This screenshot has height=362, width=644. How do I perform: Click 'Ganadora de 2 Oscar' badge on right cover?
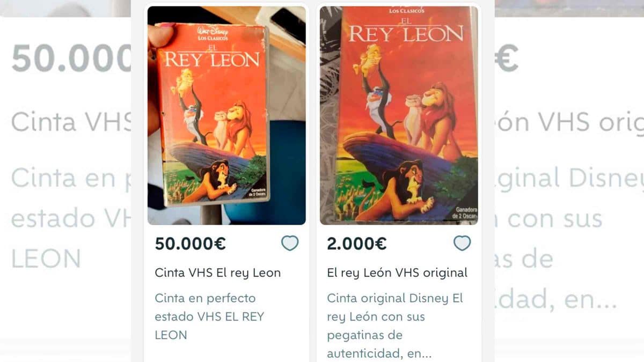point(466,212)
